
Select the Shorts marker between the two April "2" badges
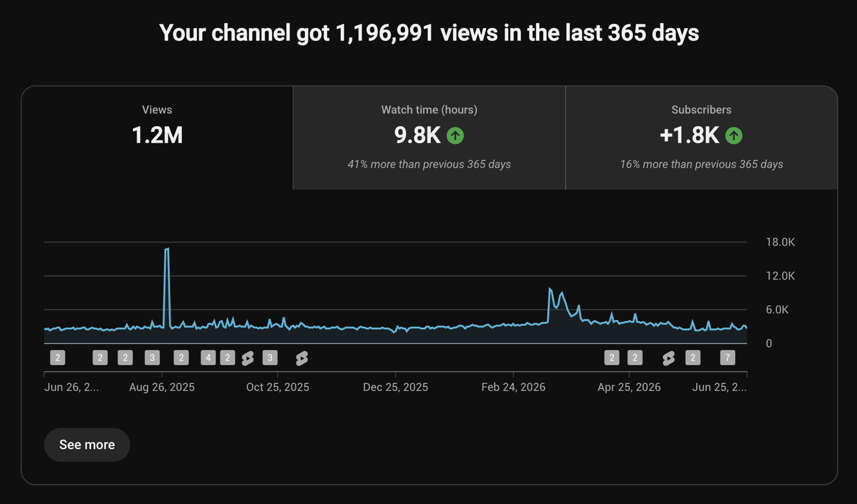coord(668,358)
